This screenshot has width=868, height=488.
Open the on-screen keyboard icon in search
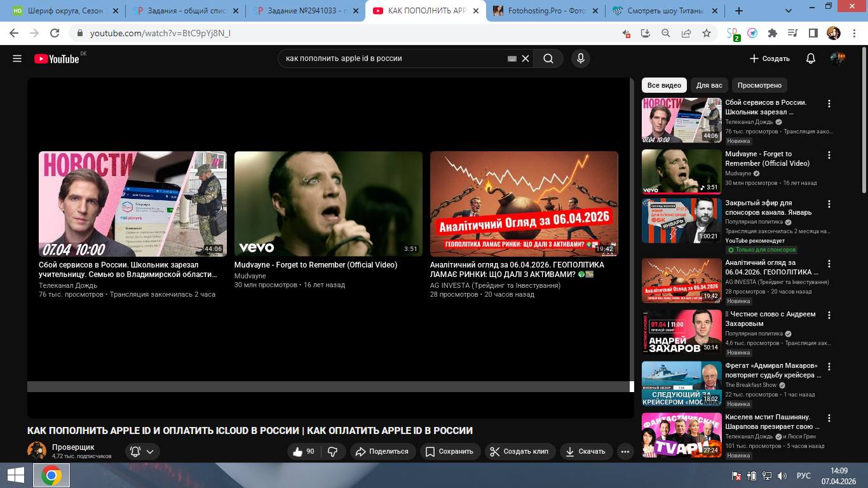pyautogui.click(x=512, y=58)
